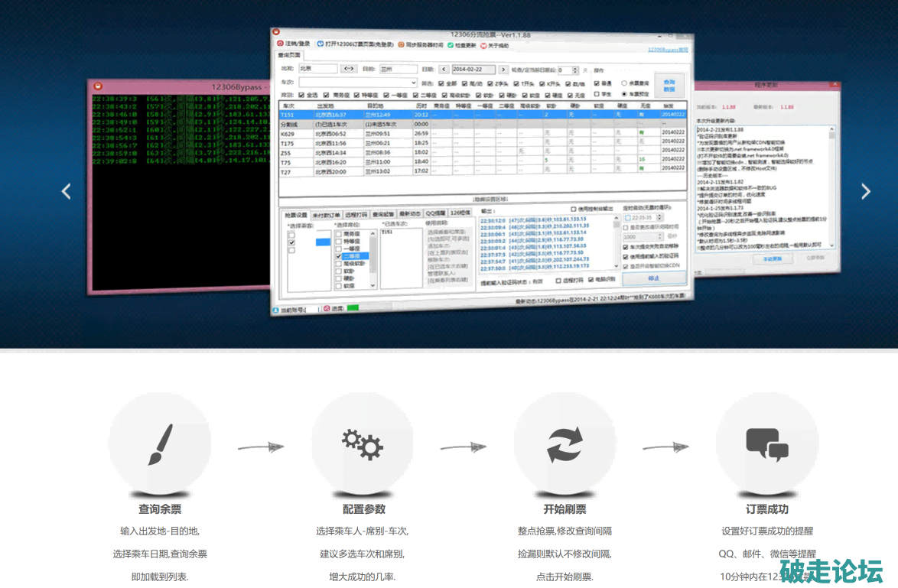Image resolution: width=898 pixels, height=588 pixels.
Task: Show next slide with right carousel arrow
Action: point(865,191)
